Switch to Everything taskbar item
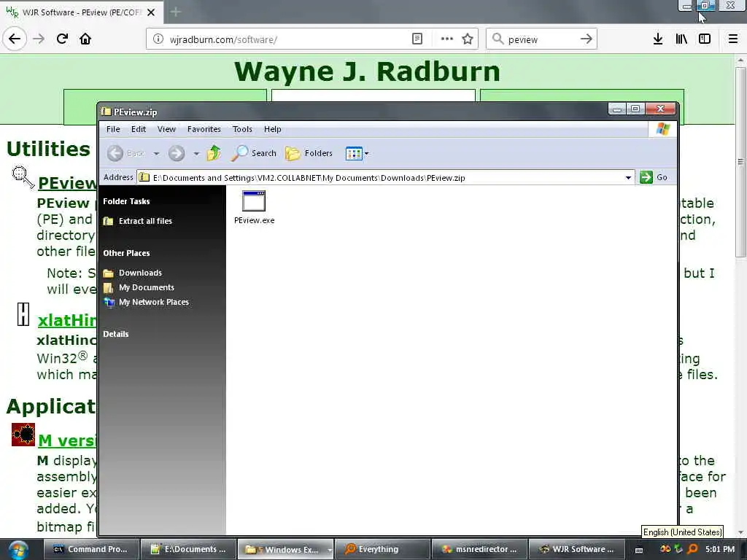Viewport: 747px width, 560px height. [382, 549]
